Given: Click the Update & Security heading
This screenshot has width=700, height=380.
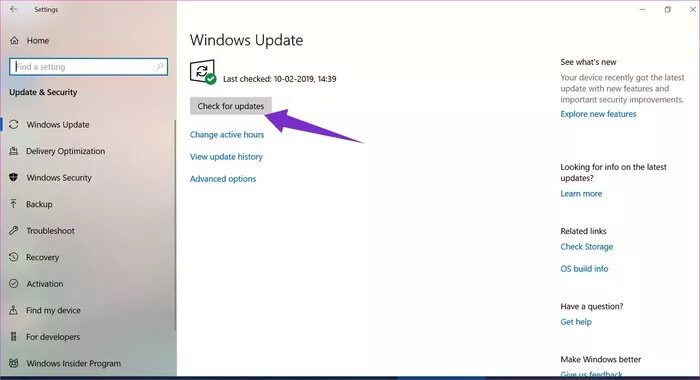Looking at the screenshot, I should [x=43, y=92].
